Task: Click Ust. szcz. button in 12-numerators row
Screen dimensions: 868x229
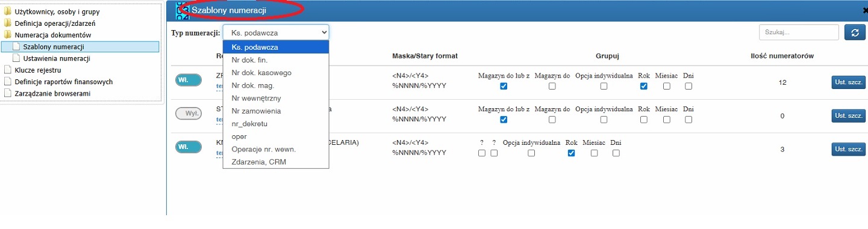Action: 849,82
